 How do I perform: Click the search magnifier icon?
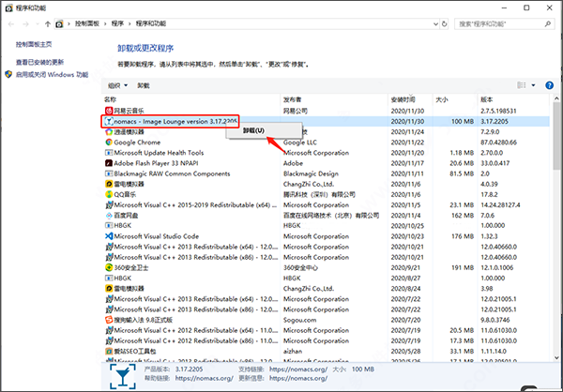[548, 24]
